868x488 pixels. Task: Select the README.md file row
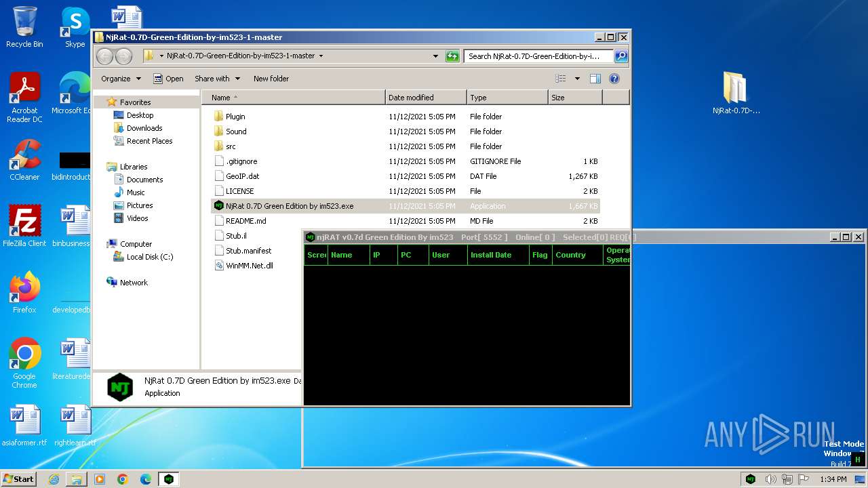[x=406, y=221]
